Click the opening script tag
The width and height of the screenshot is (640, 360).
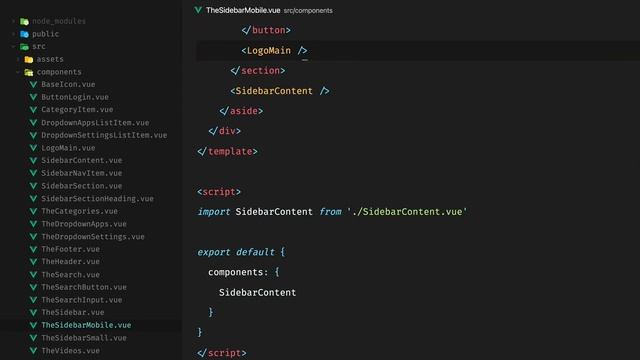pos(219,192)
